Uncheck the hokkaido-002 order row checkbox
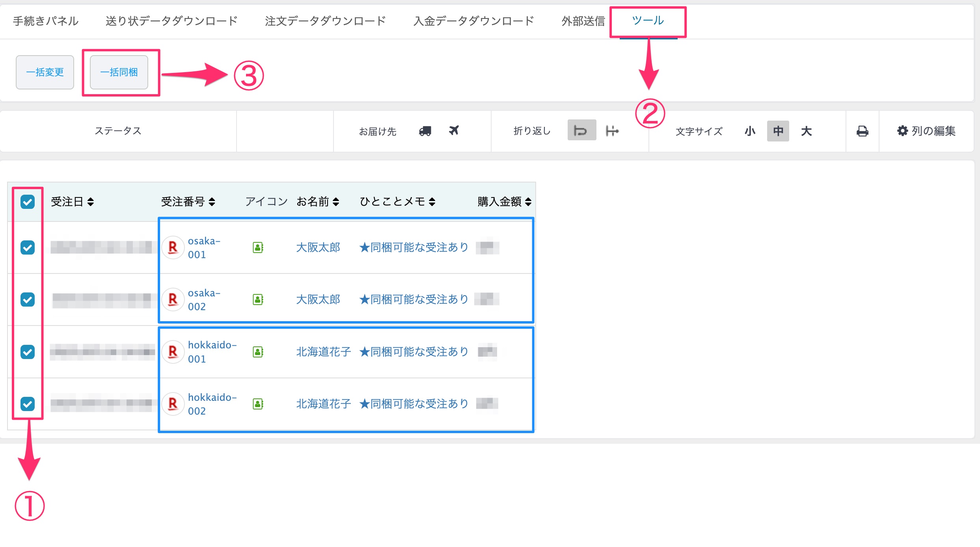The image size is (980, 547). 28,404
